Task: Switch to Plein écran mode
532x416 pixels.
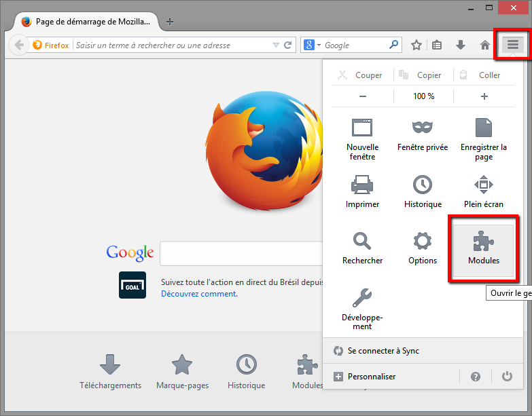Action: click(x=484, y=192)
